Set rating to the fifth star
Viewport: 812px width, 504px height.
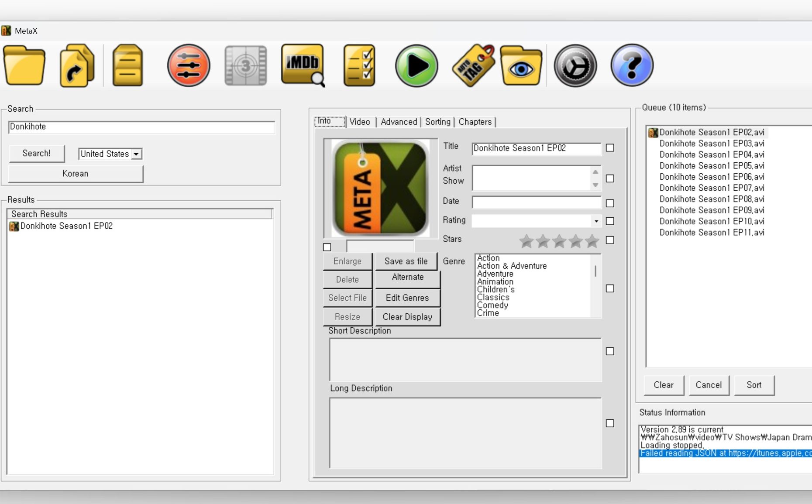[x=592, y=241]
